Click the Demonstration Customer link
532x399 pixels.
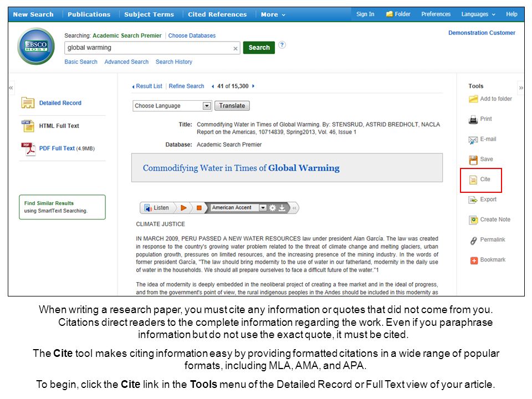(482, 33)
